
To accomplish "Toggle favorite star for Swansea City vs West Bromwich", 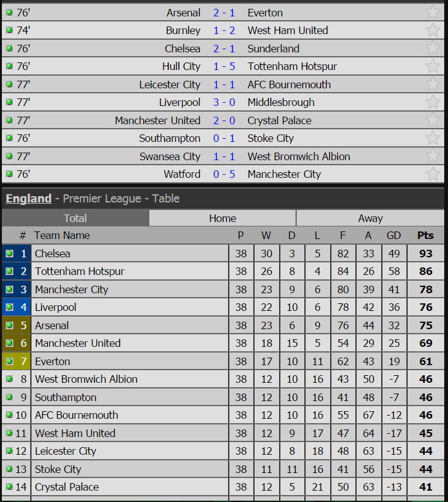I will pos(433,156).
